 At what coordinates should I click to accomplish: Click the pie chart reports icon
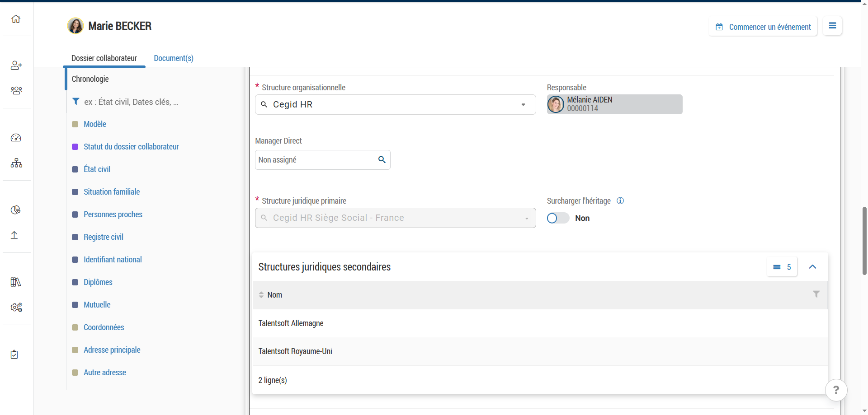(16, 210)
